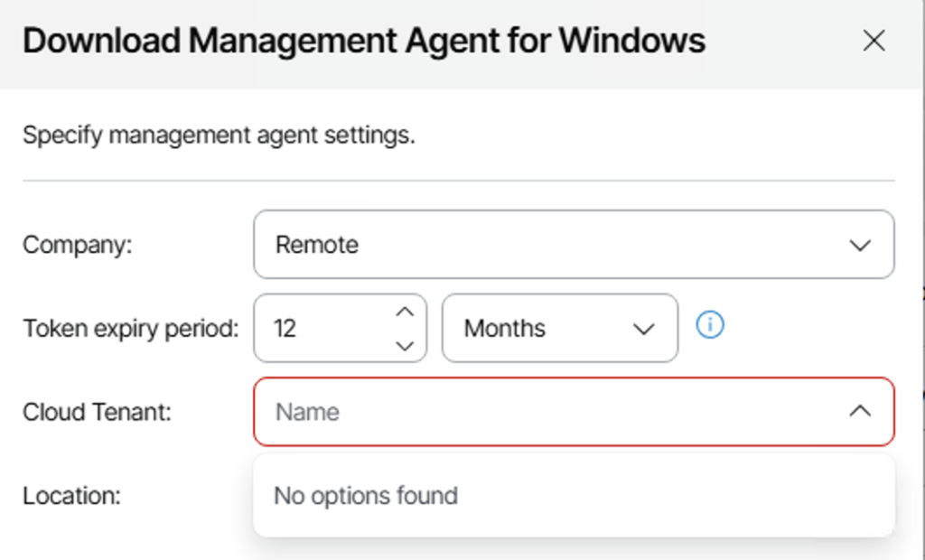Click the dialog title "Download Management Agent for Windows"
Viewport: 925px width, 560px height.
363,41
